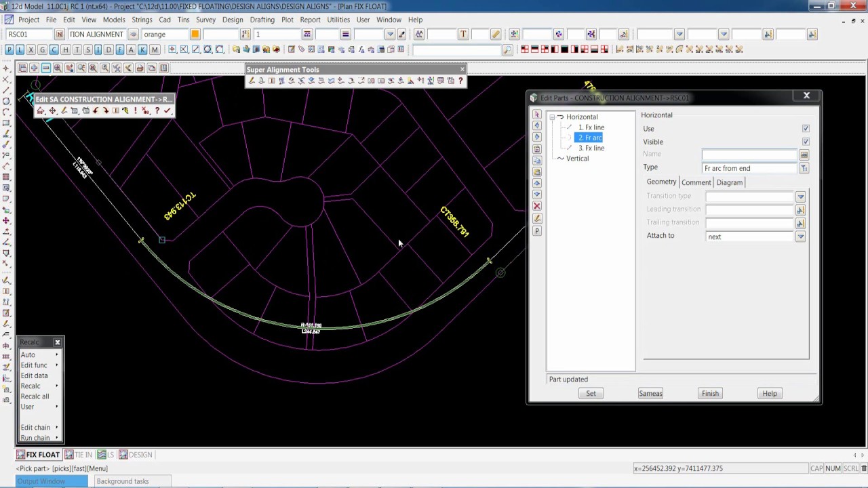Toggle the G snap button
The width and height of the screenshot is (868, 488).
(43, 49)
